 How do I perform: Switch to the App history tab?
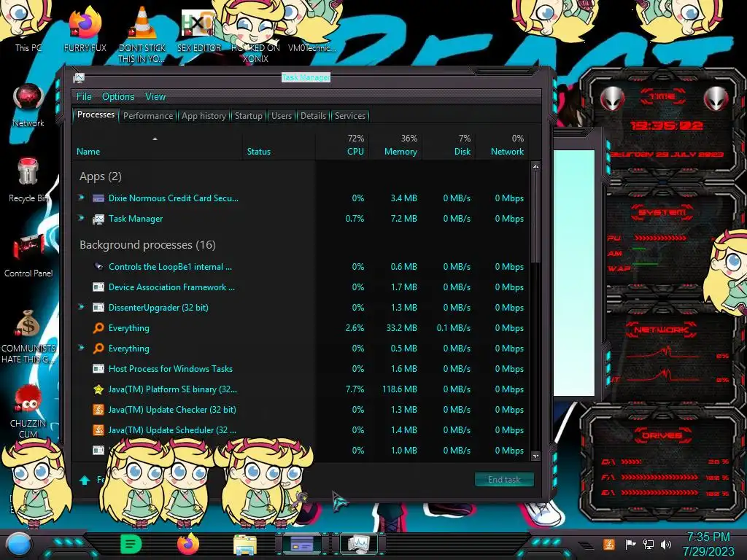coord(204,116)
